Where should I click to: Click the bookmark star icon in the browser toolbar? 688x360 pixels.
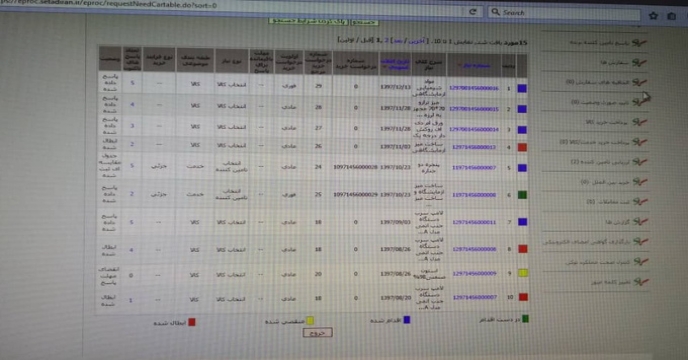[x=653, y=16]
